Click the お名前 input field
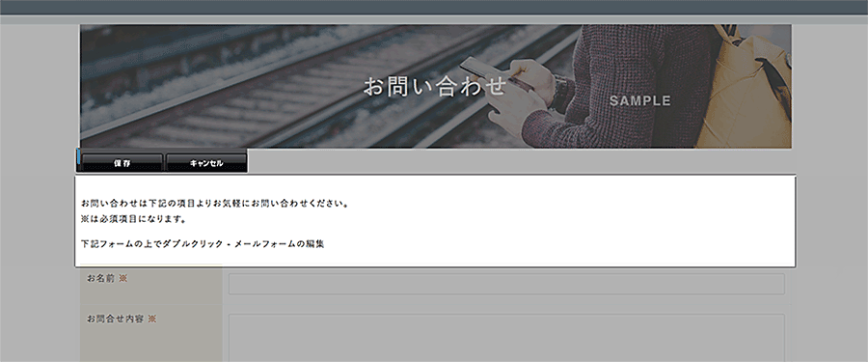 506,284
